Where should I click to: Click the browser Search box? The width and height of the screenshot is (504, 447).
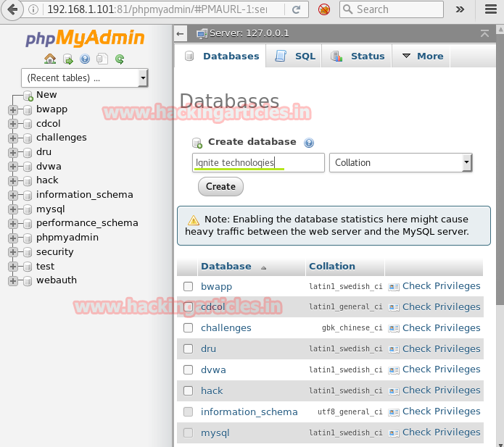tap(392, 9)
